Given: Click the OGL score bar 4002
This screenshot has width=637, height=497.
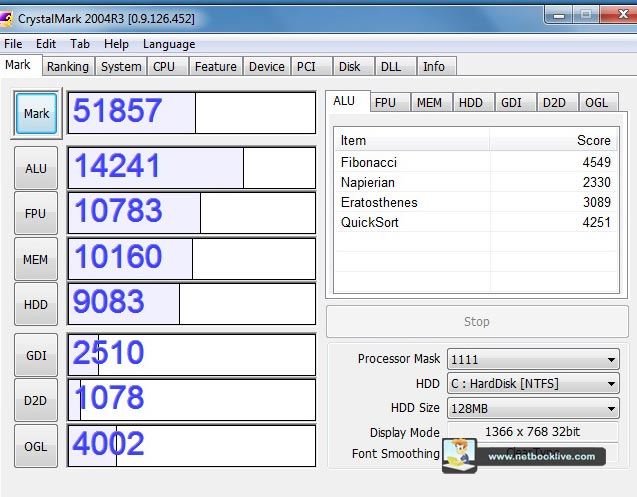Looking at the screenshot, I should [192, 446].
